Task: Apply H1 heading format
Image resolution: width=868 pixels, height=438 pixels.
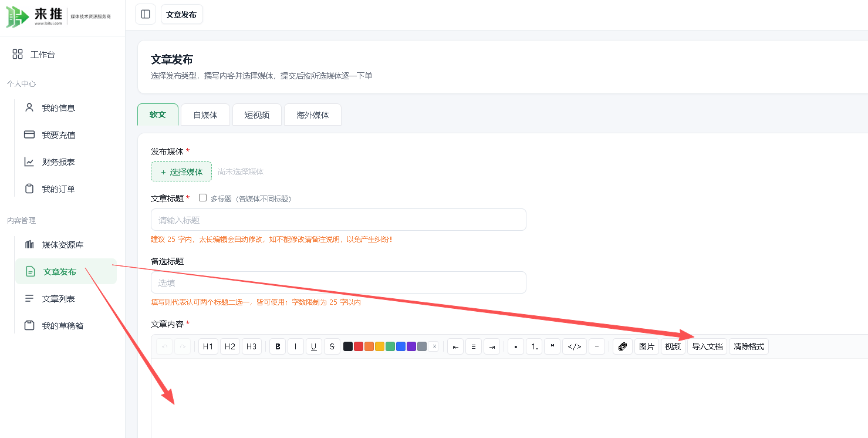Action: 208,347
